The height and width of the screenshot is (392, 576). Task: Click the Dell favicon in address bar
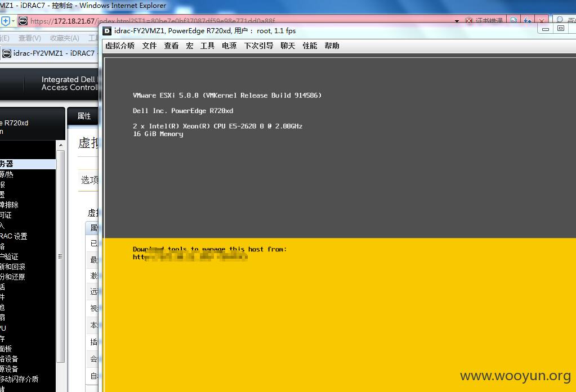click(23, 21)
